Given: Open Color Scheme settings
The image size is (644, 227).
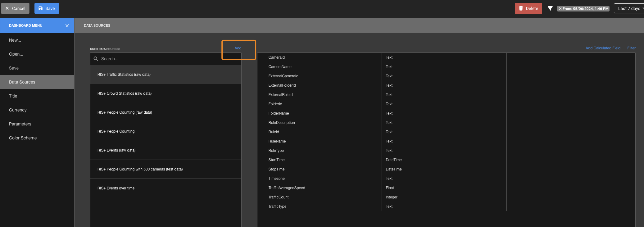Looking at the screenshot, I should (23, 138).
